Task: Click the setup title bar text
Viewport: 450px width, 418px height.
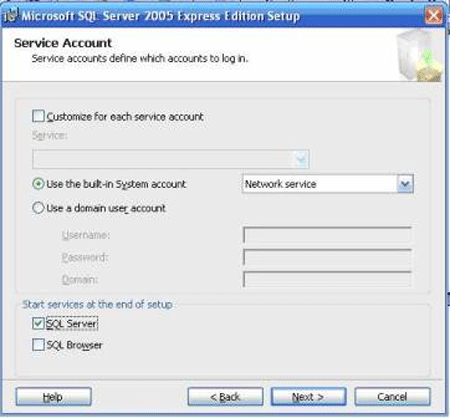Action: point(161,16)
